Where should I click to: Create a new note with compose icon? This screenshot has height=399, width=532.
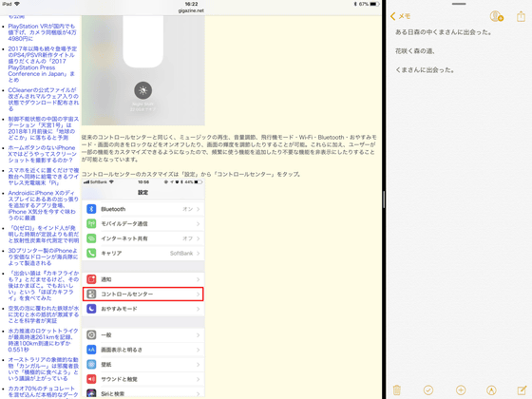point(522,390)
